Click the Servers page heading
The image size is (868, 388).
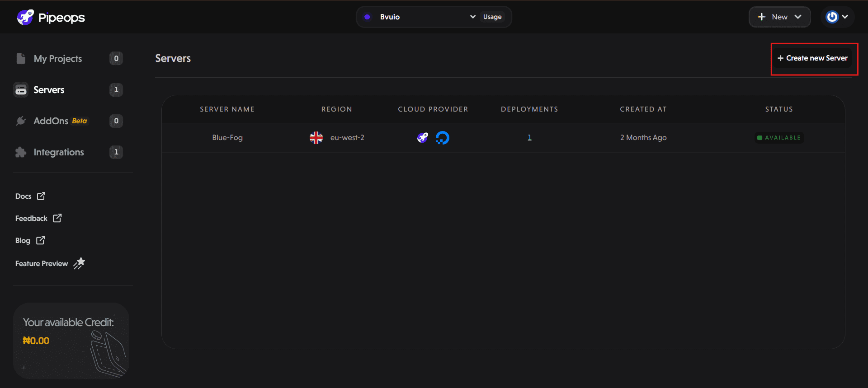(x=173, y=58)
